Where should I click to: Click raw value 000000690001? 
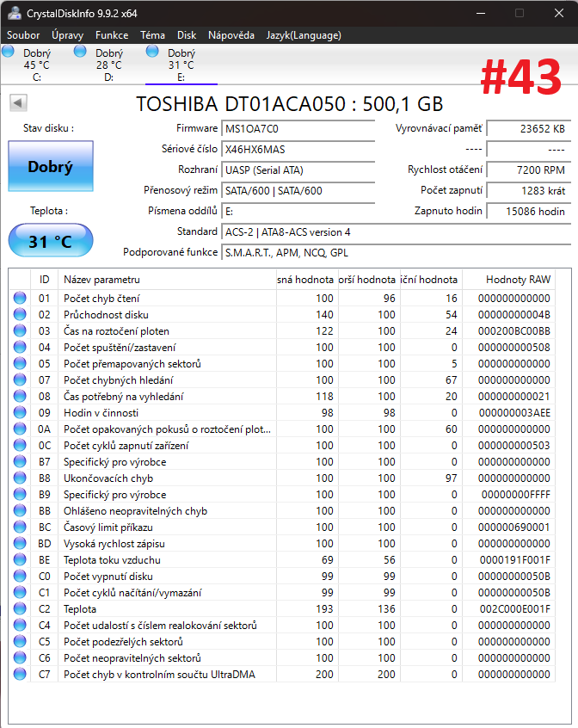click(x=514, y=527)
